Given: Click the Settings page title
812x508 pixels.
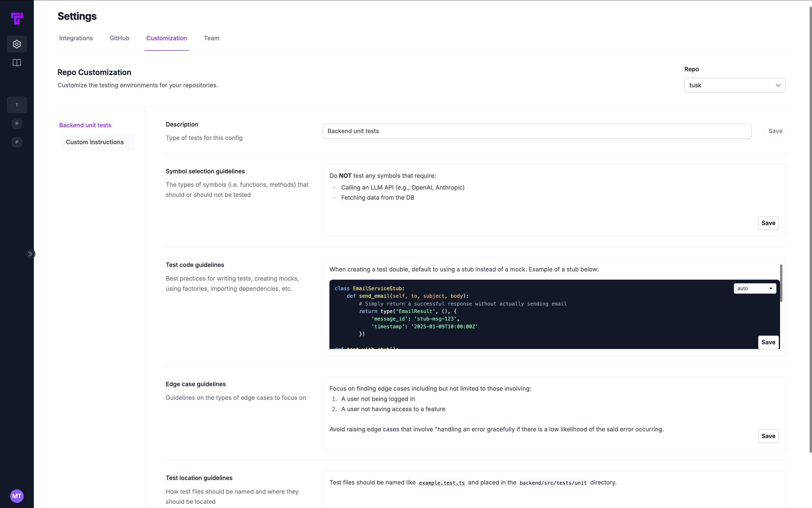Looking at the screenshot, I should click(77, 16).
